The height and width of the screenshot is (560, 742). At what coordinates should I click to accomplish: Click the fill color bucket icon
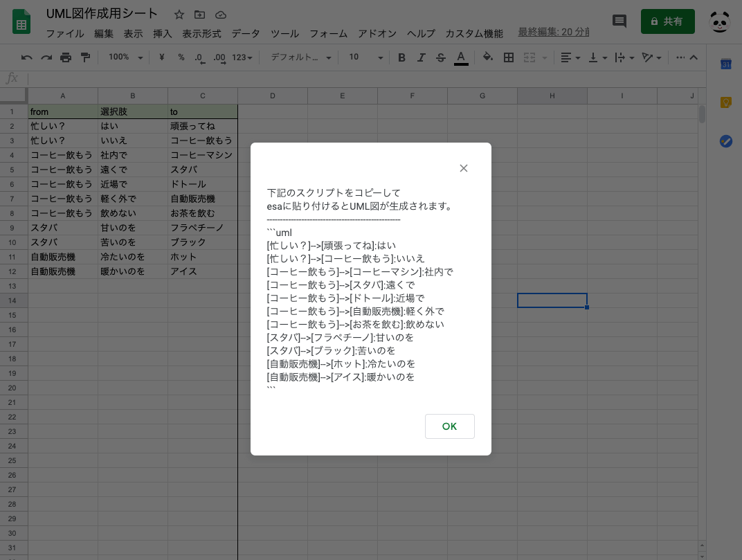[488, 57]
